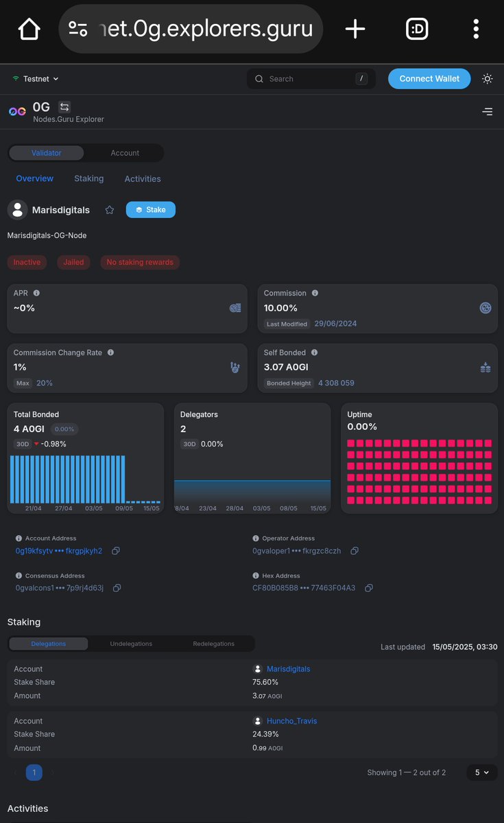Image resolution: width=504 pixels, height=823 pixels.
Task: Copy the Operator Address
Action: [355, 551]
